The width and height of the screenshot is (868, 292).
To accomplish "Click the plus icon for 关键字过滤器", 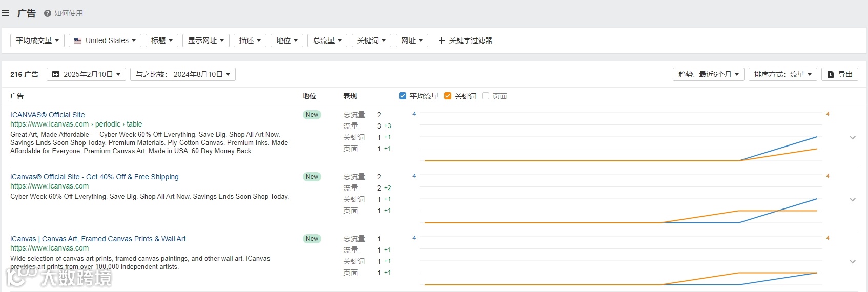I will click(x=442, y=40).
